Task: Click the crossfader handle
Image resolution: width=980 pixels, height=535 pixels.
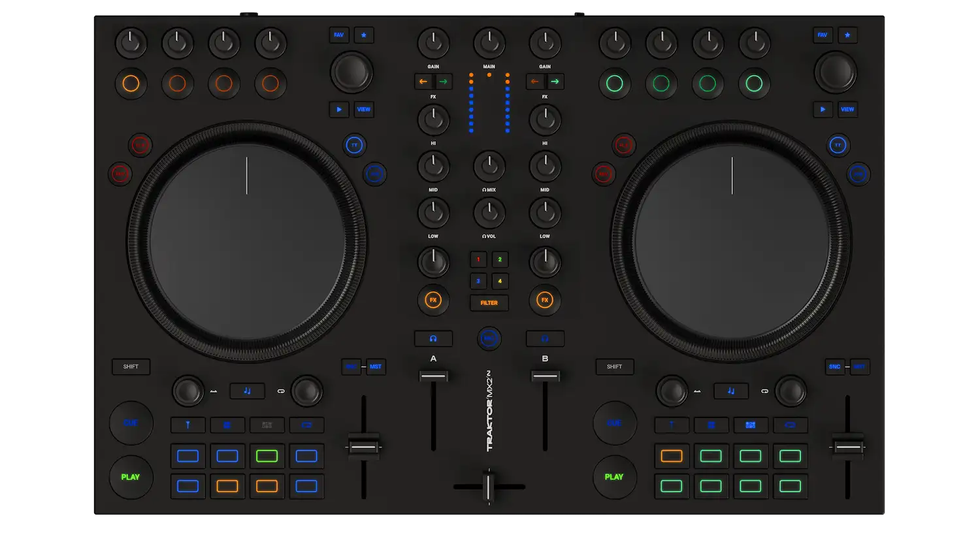Action: 489,487
